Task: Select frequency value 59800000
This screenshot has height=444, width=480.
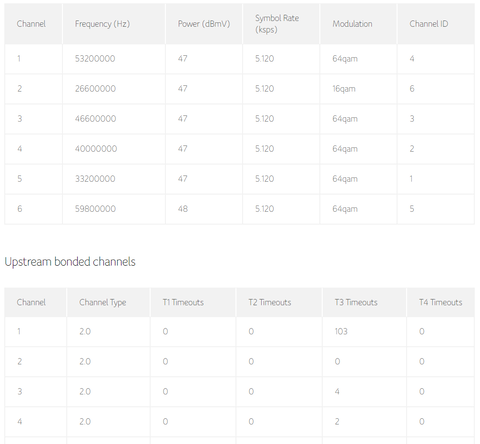Action: (95, 209)
